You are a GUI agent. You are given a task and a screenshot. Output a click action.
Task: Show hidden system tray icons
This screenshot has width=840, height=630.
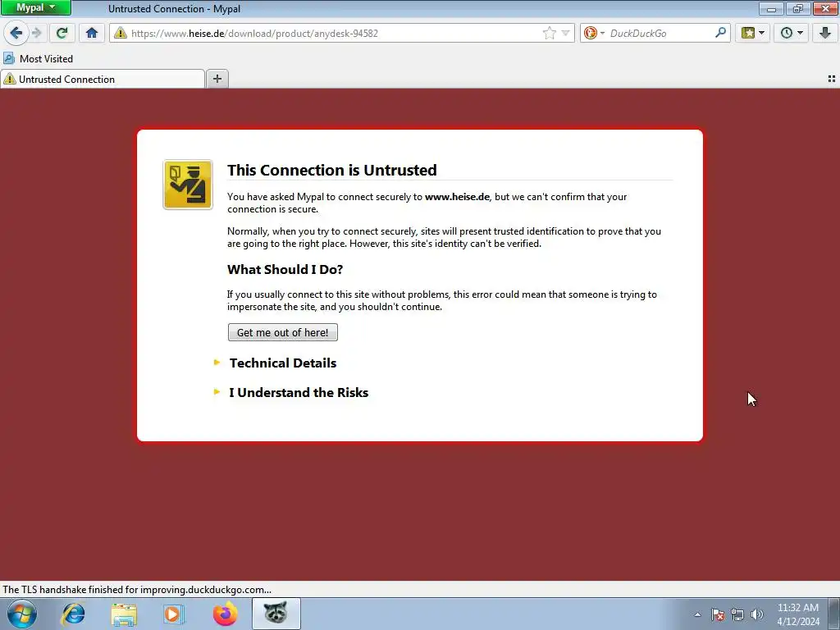coord(697,614)
